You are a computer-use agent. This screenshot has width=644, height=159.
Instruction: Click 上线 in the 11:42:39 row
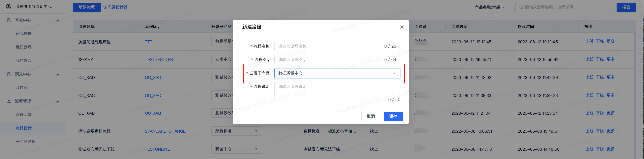pyautogui.click(x=589, y=77)
